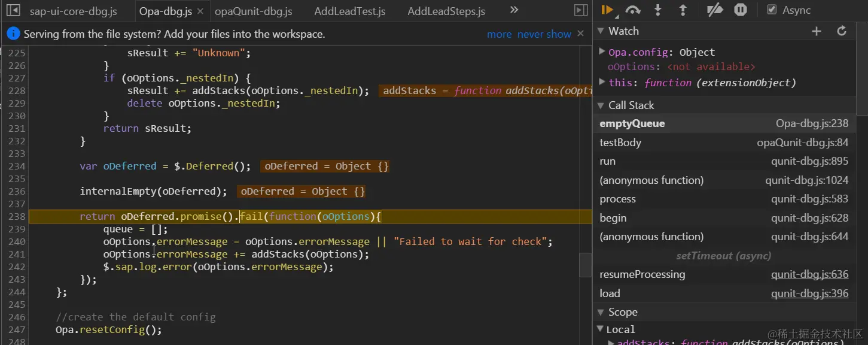Select the process call stack frame

click(x=724, y=199)
